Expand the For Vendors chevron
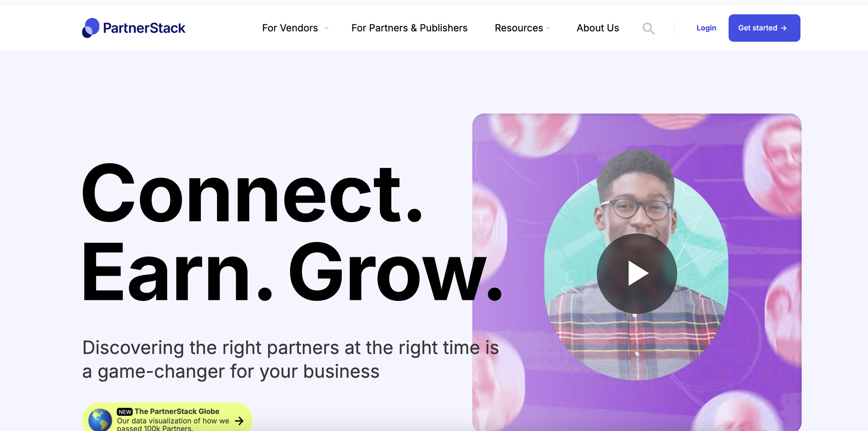Image resolution: width=868 pixels, height=431 pixels. tap(326, 28)
